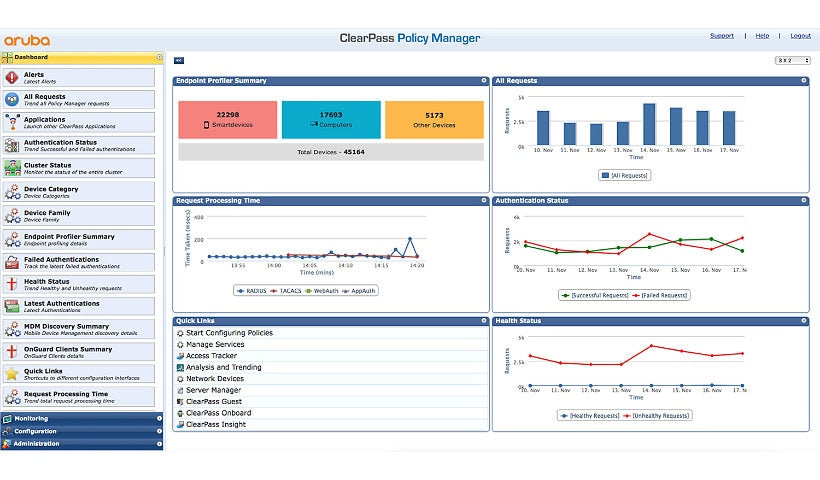Open Access Tracker from Quick Links
The height and width of the screenshot is (480, 820).
coord(211,356)
